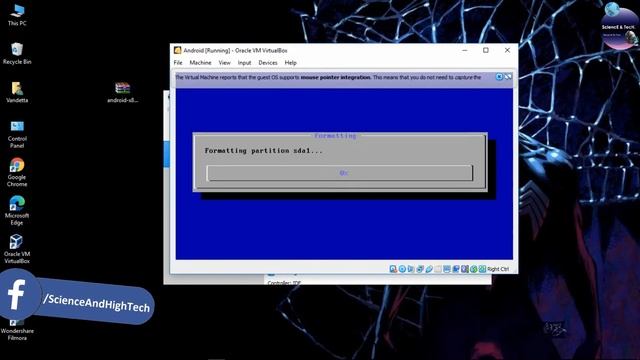This screenshot has width=640, height=360.
Task: Select the Recycle Bin desktop icon
Action: point(17,53)
